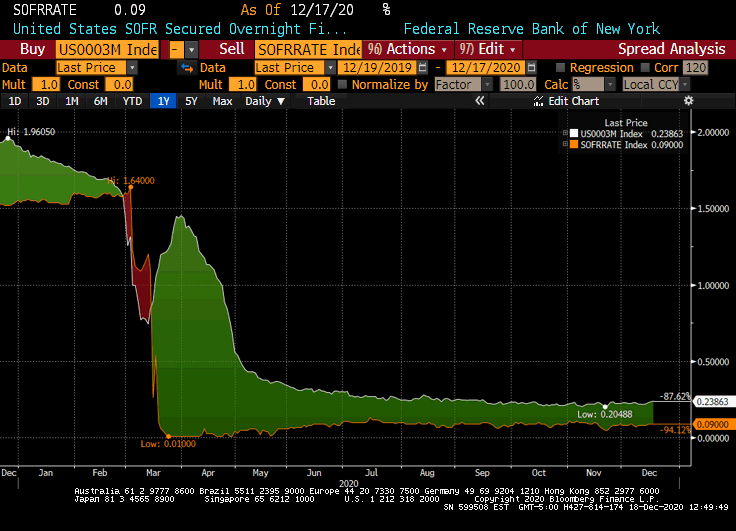Click the start date field 12/19/2019

coord(377,68)
